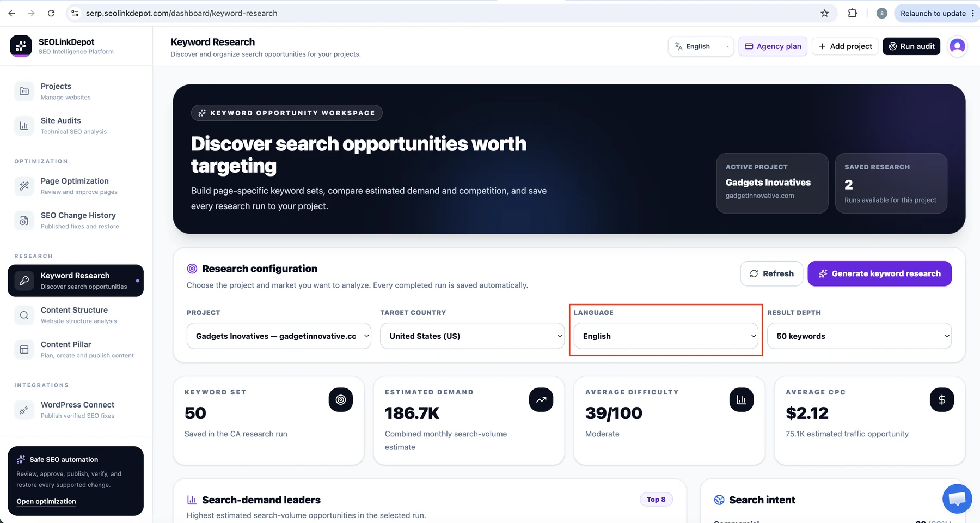Open Keyword Research in sidebar
Screen dimensions: 980x523
76,281
